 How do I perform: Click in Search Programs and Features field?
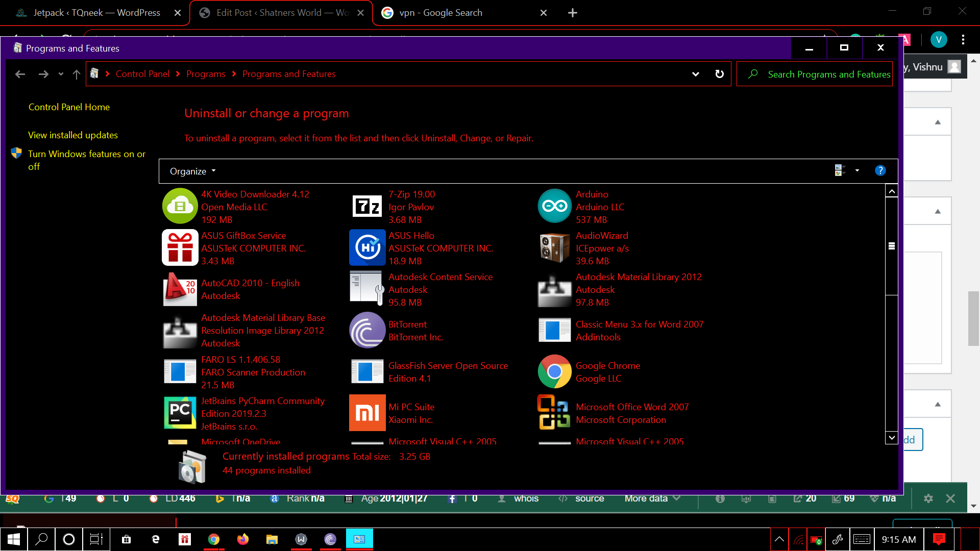pos(815,74)
